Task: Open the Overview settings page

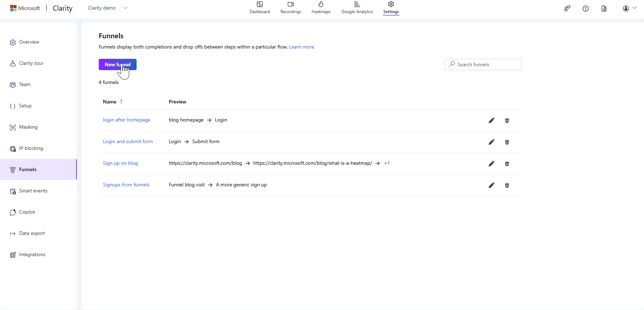Action: pyautogui.click(x=38, y=42)
